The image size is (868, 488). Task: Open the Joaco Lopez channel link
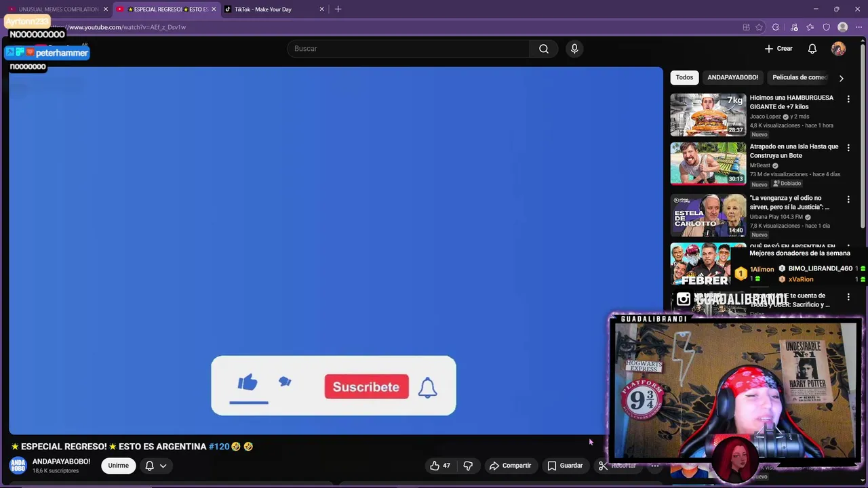point(766,117)
